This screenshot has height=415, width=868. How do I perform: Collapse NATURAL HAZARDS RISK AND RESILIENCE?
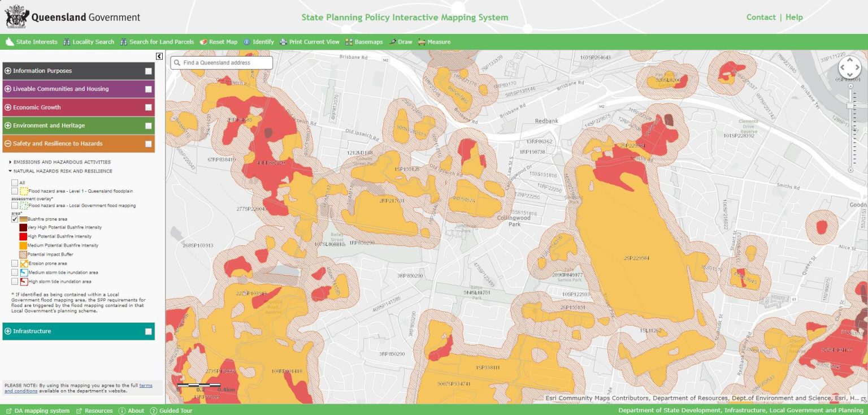[x=9, y=171]
